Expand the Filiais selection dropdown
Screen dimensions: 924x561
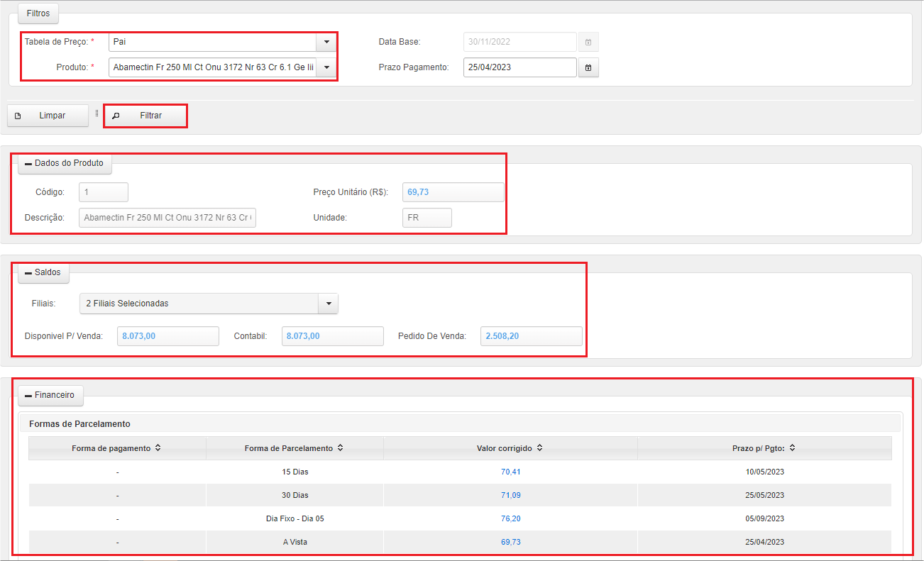tap(327, 304)
